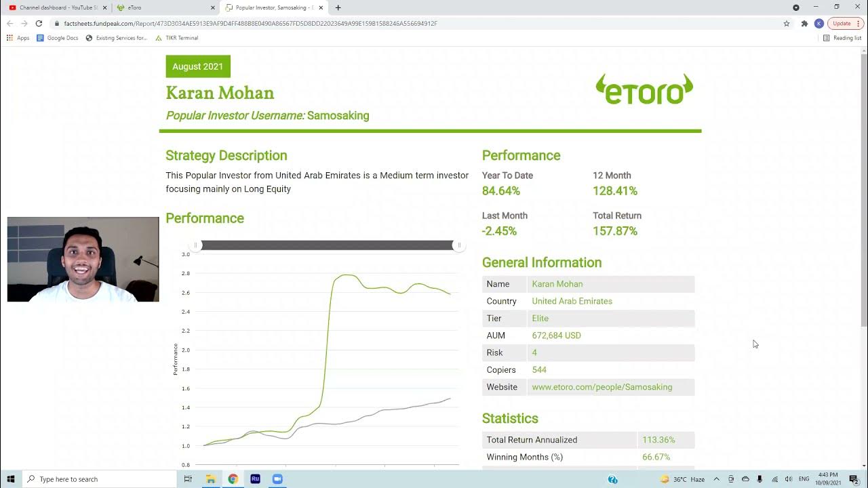
Task: Click Winning Months value 66.67%
Action: click(656, 457)
